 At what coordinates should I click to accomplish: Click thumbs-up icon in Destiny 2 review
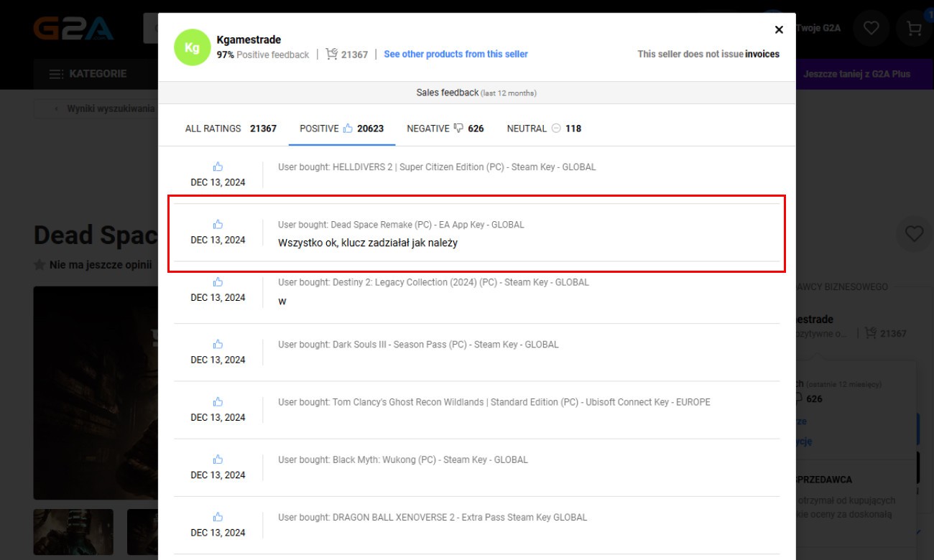(x=218, y=281)
